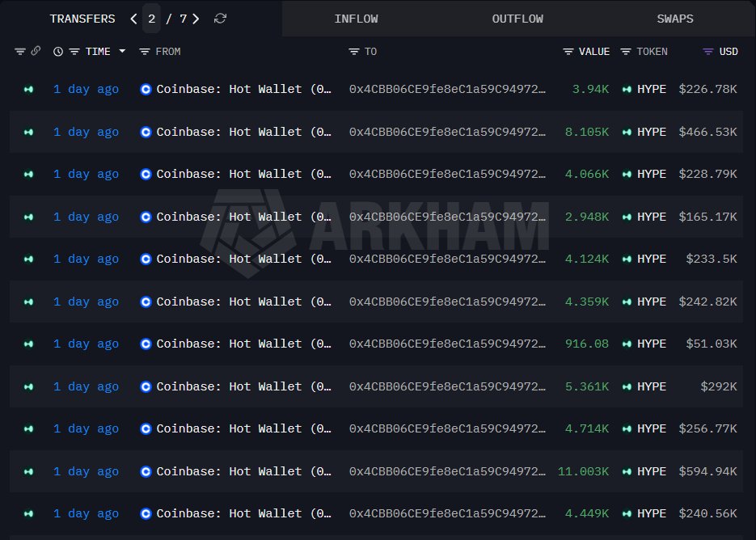The height and width of the screenshot is (540, 756).
Task: Click Coinbase logo on the 8.105K row
Action: (x=146, y=132)
